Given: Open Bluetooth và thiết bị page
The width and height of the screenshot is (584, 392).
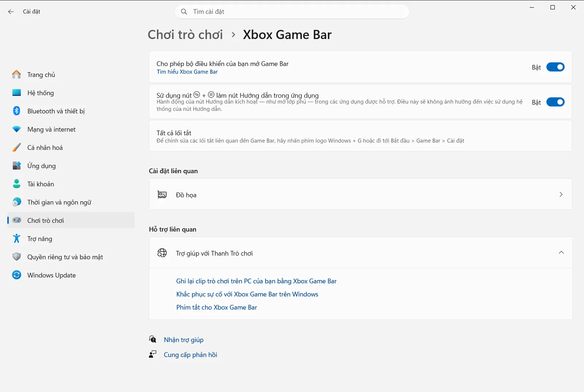Looking at the screenshot, I should [71, 111].
